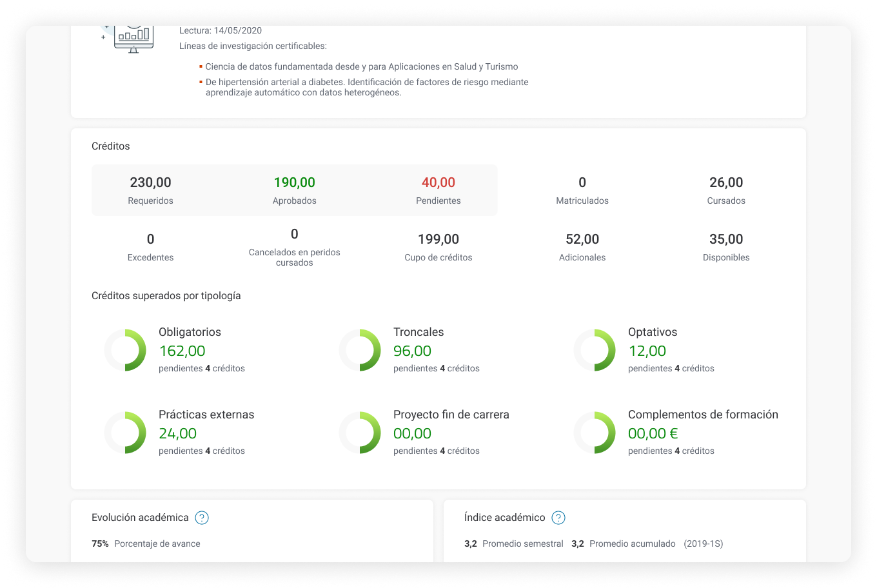Click the 35,00 Disponibles credits figure
877x588 pixels.
click(726, 240)
